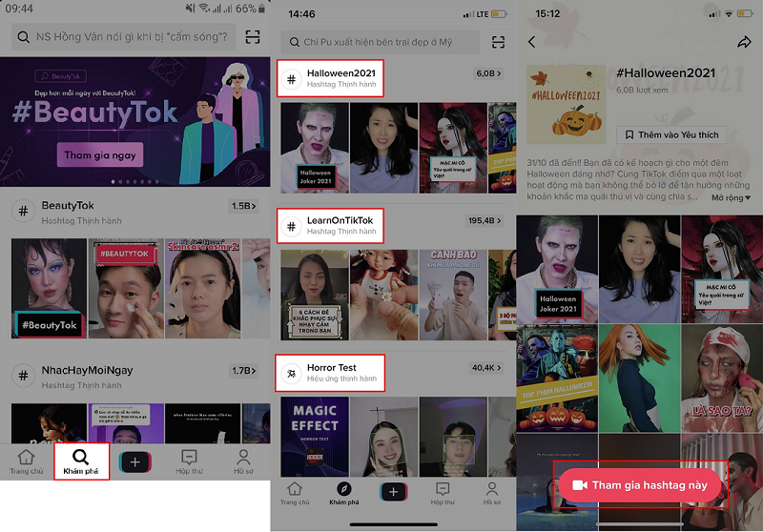
Task: Open doll with flower video thumbnail
Action: [x=384, y=296]
